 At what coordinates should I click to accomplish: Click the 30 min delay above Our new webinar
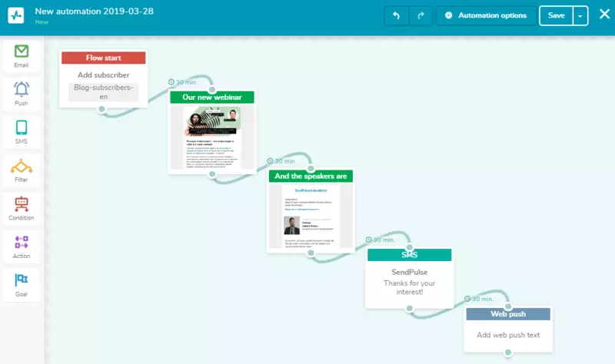tap(183, 82)
